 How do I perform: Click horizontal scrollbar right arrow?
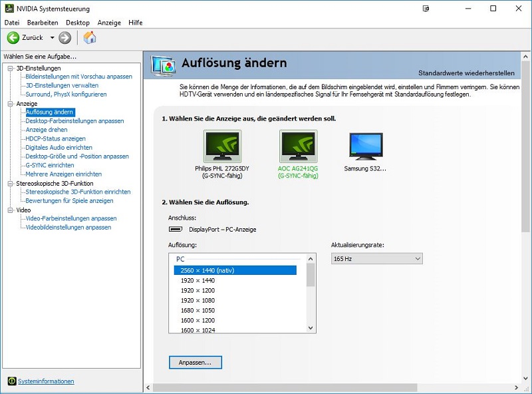[517, 387]
